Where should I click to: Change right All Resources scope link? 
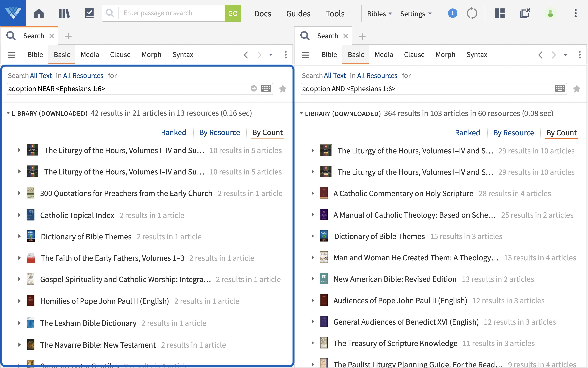pos(377,76)
